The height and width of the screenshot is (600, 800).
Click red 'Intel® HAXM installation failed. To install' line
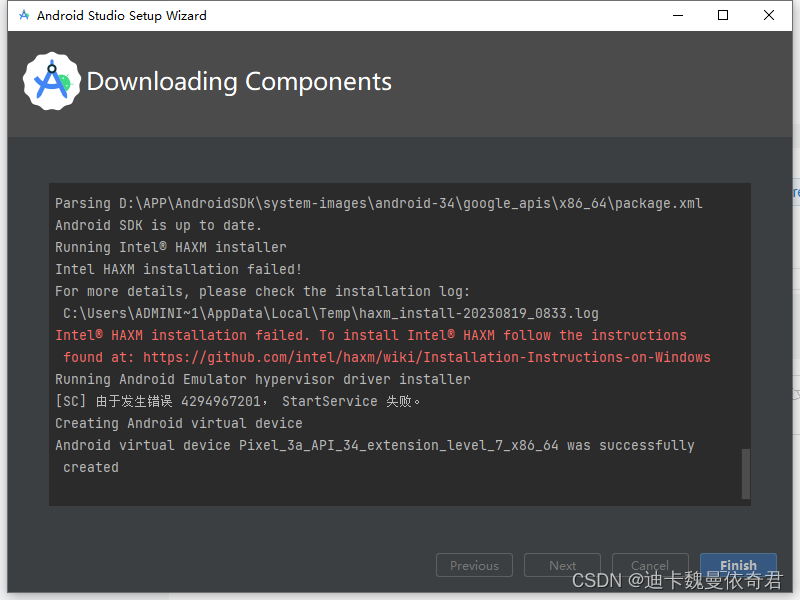(x=371, y=335)
